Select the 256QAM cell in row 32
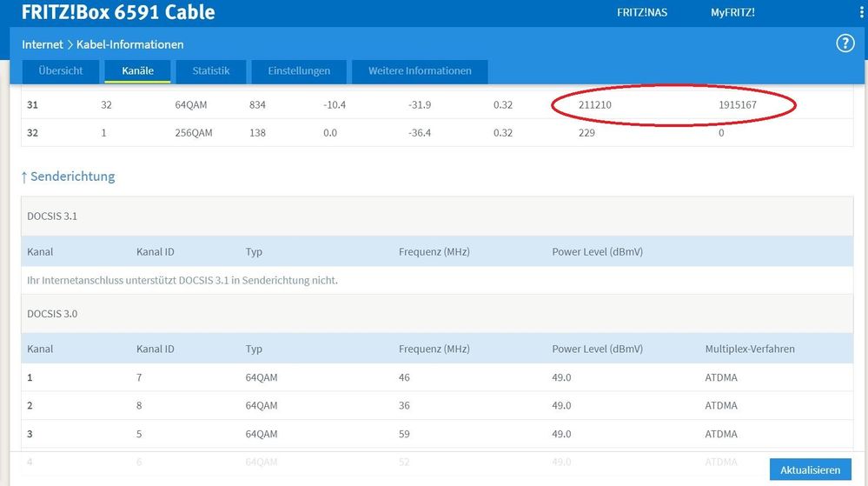The image size is (868, 486). [194, 133]
